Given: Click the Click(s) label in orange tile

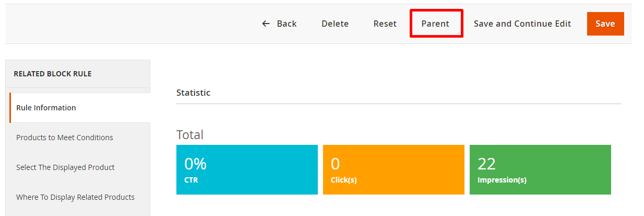Looking at the screenshot, I should point(344,180).
